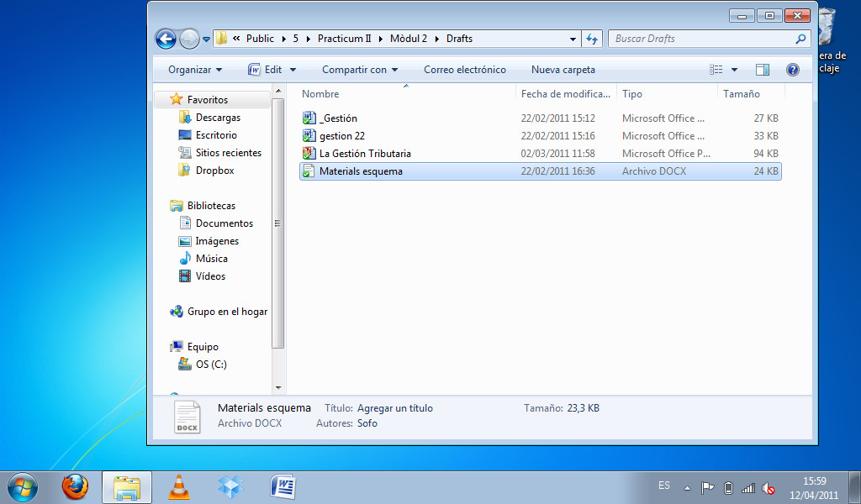The image size is (861, 504).
Task: Click Correo electrónico in the toolbar
Action: (464, 70)
